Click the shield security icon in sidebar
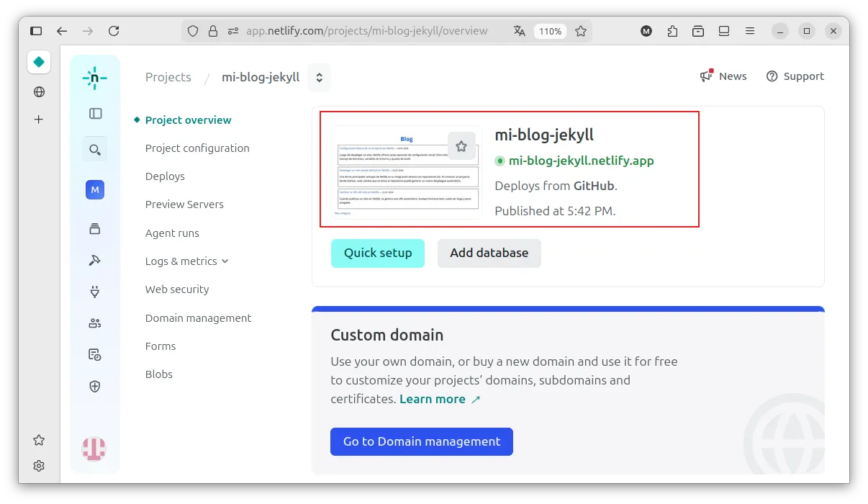The image size is (868, 504). pyautogui.click(x=95, y=387)
